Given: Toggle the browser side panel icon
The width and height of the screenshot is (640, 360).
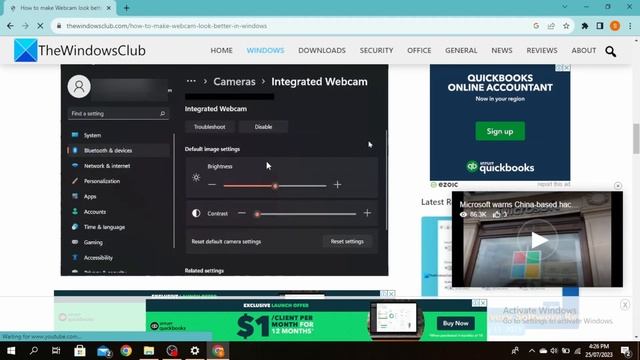Looking at the screenshot, I should [600, 26].
